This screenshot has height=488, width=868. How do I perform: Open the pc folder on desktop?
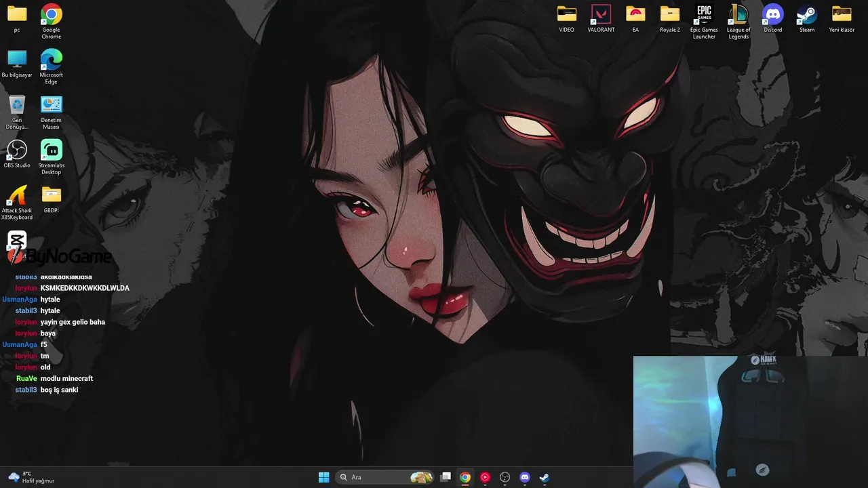click(x=17, y=18)
